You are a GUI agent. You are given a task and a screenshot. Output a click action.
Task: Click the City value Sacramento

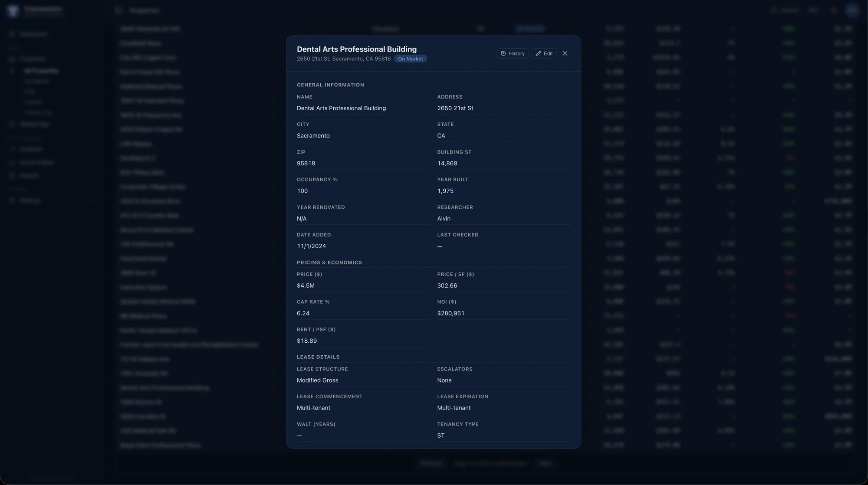click(313, 136)
